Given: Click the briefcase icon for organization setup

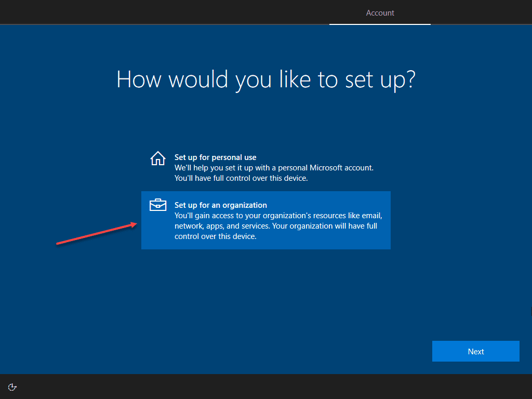Looking at the screenshot, I should [x=158, y=205].
